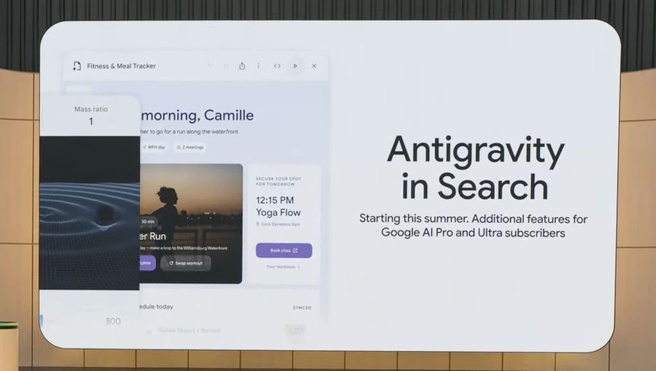Open the share icon in tracker toolbar

click(x=242, y=66)
